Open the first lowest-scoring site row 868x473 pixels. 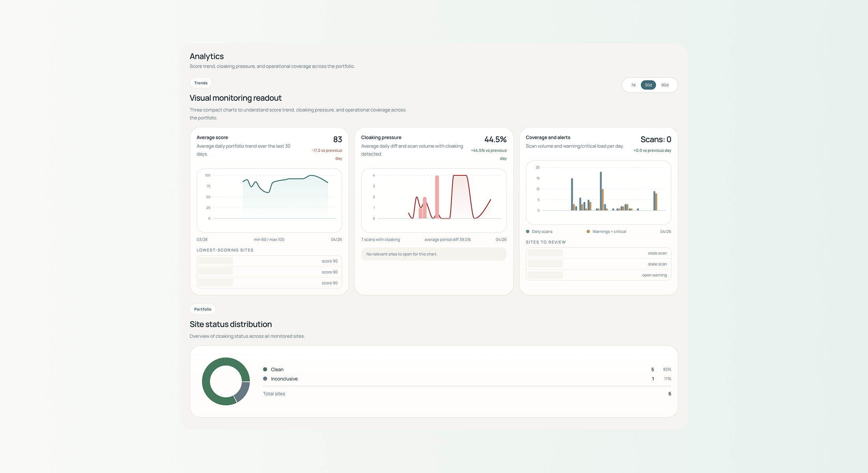pos(269,261)
